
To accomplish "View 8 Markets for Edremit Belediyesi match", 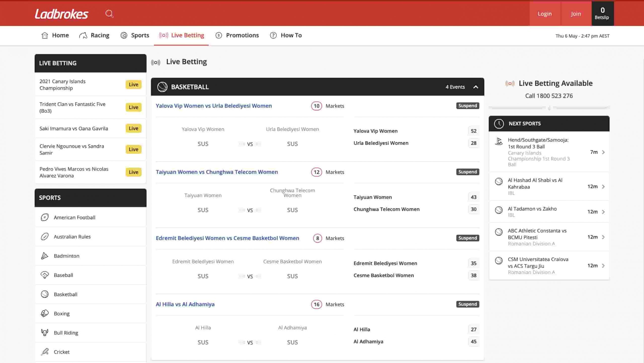I will click(329, 238).
